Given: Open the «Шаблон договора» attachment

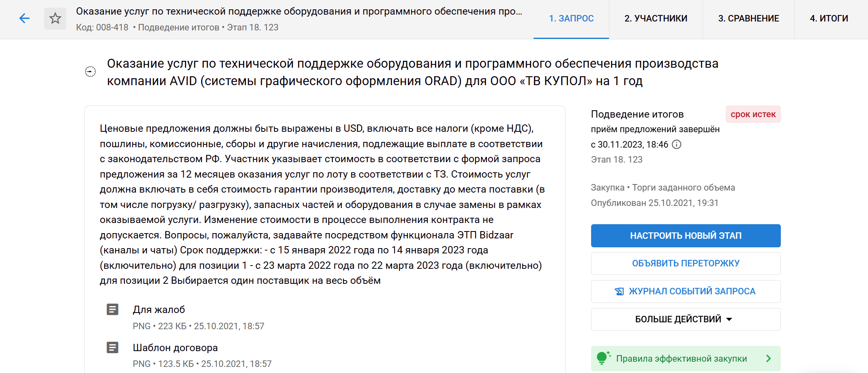Looking at the screenshot, I should [x=175, y=348].
